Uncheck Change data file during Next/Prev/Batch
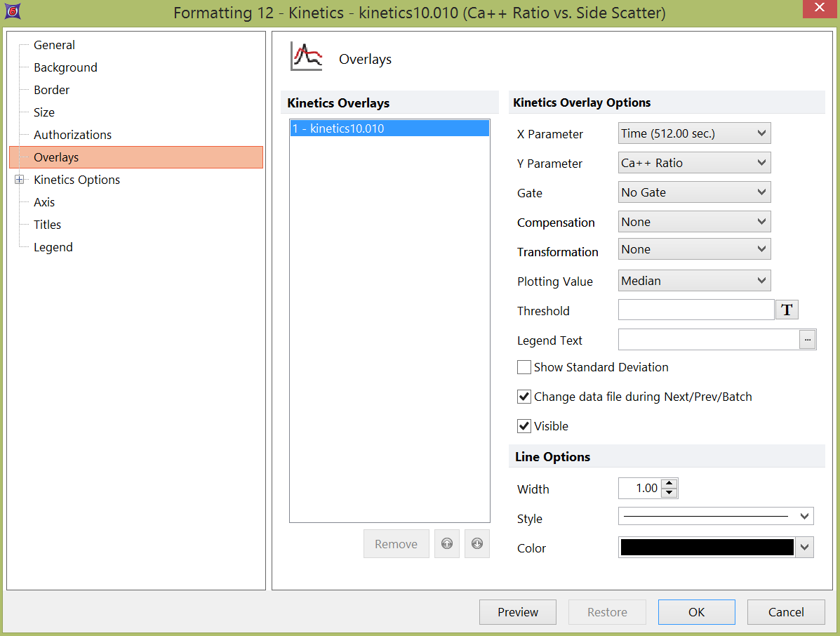The image size is (840, 636). coord(524,397)
